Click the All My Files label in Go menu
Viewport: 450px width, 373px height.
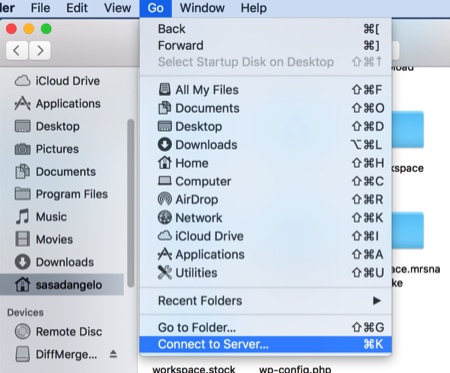tap(207, 90)
